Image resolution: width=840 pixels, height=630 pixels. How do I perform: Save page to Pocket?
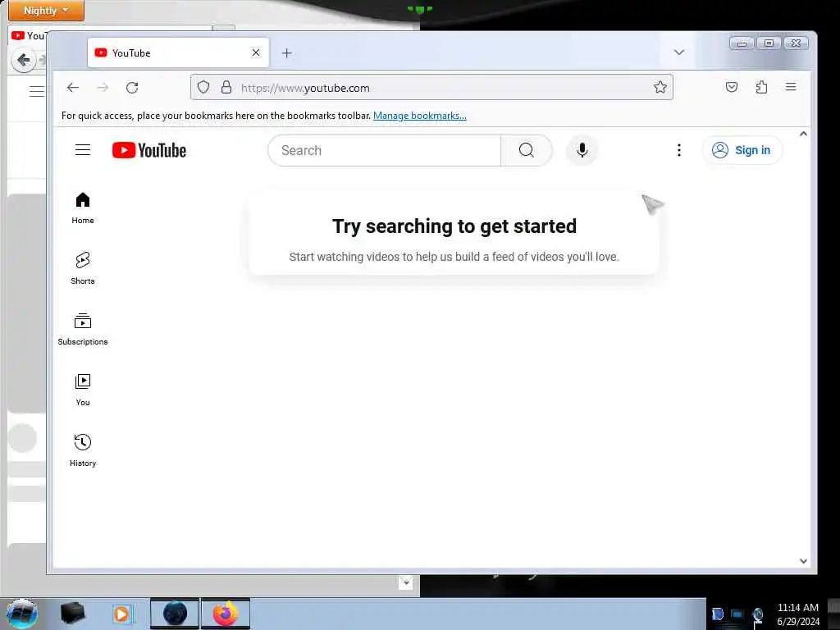tap(731, 87)
